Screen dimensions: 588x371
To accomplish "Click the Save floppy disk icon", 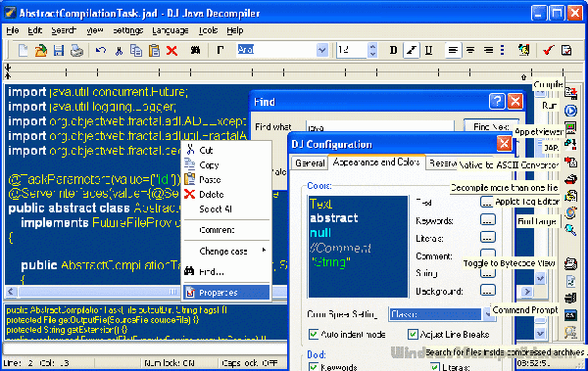I will [59, 50].
